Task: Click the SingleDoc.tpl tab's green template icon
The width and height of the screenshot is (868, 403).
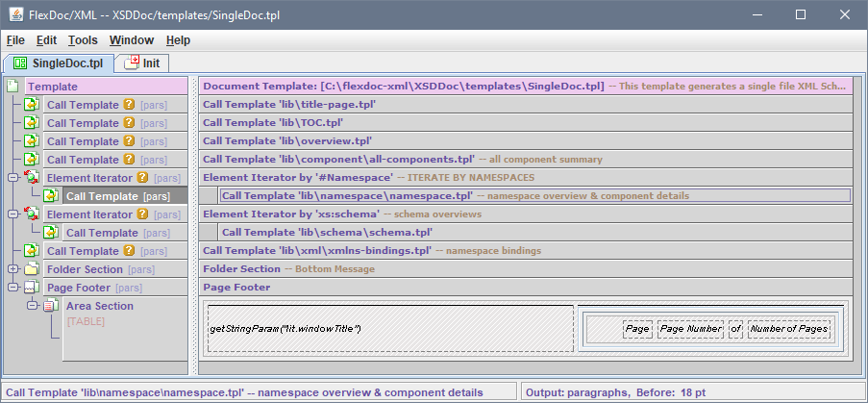Action: [20, 63]
